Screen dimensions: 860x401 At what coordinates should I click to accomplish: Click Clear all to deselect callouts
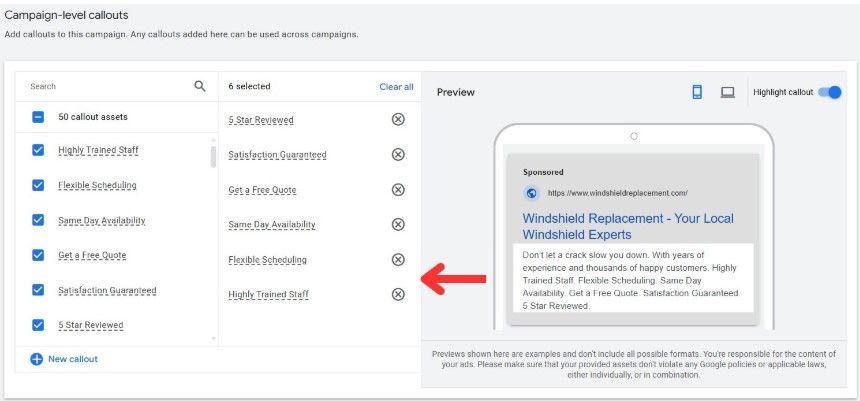(x=397, y=87)
